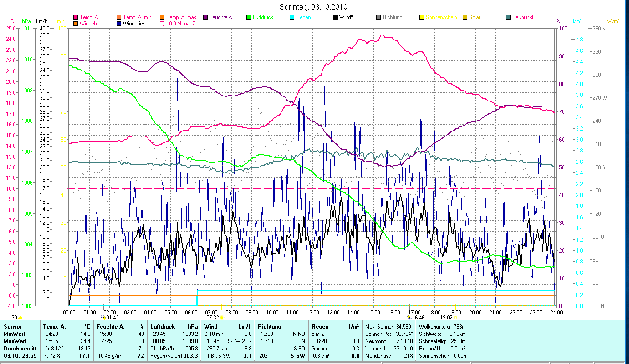
Task: Click the Sonntag, 03.10.2010 chart title
Action: coord(314,7)
